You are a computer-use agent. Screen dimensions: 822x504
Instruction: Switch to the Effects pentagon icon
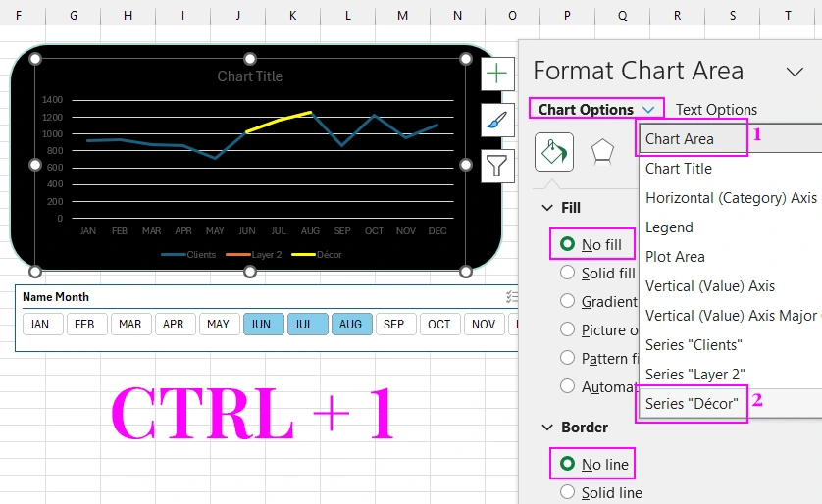601,151
